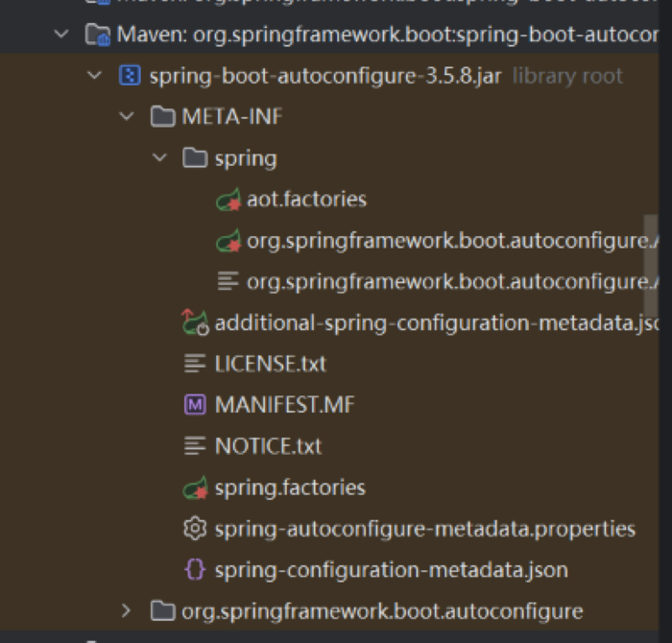672x643 pixels.
Task: Expand the org.springframework.boot.autoconfigure package
Action: coord(127,611)
